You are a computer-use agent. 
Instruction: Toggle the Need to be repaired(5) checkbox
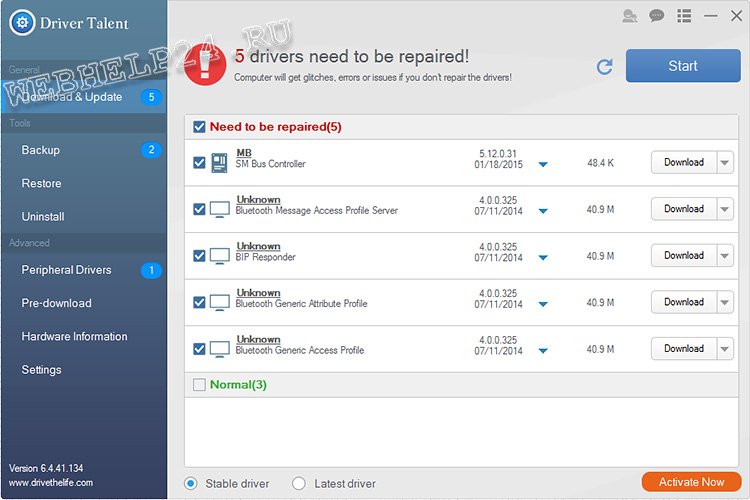[x=199, y=127]
